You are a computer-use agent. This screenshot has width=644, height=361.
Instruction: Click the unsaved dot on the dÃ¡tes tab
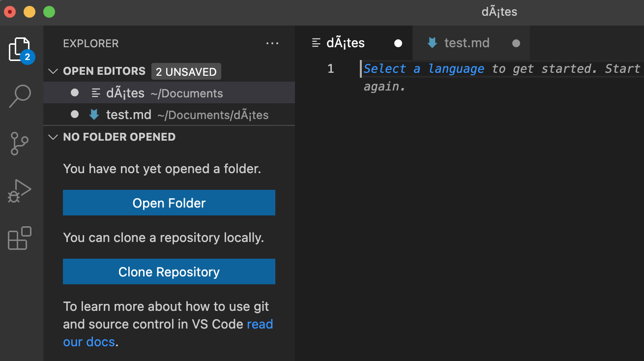tap(398, 43)
